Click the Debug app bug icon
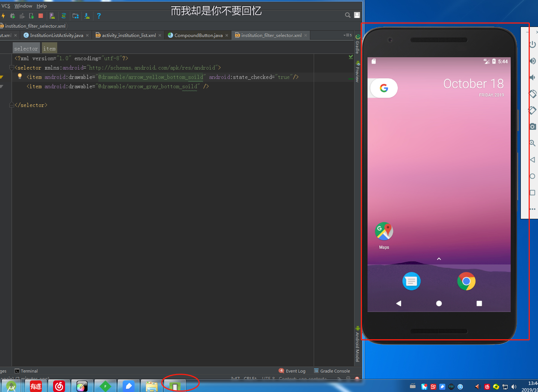The width and height of the screenshot is (538, 392). click(12, 16)
